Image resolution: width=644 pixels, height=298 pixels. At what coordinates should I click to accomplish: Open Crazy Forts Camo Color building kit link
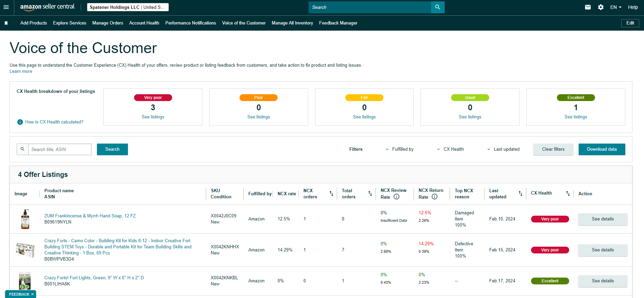coord(118,247)
